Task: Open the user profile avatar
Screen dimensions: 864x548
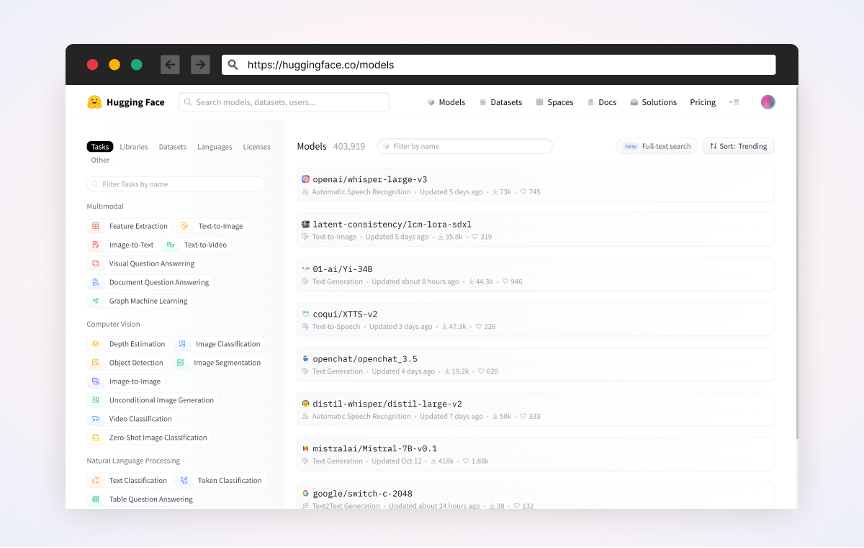Action: (768, 102)
